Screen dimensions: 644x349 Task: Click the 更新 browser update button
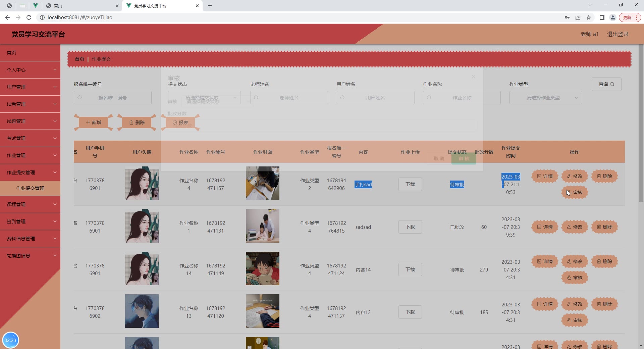630,17
